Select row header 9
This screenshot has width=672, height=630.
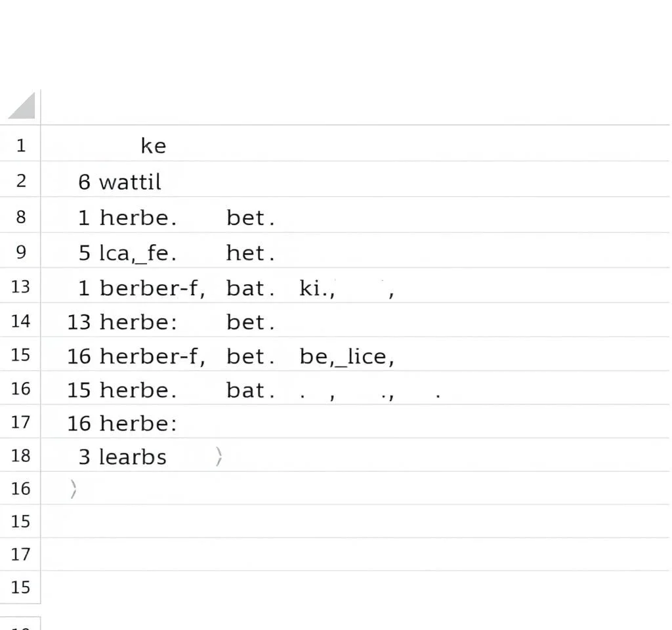click(x=20, y=252)
